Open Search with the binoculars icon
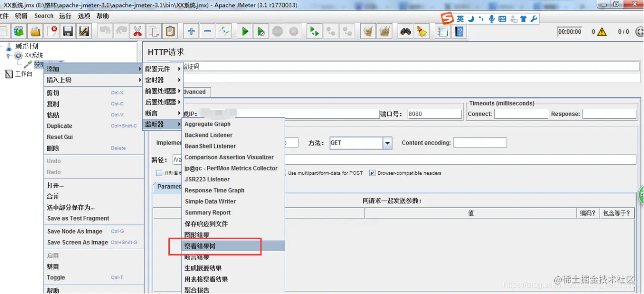Viewport: 644px width, 294px height. click(406, 31)
